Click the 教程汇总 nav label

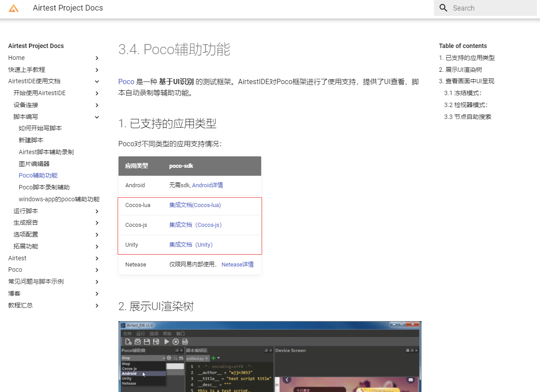(x=21, y=305)
